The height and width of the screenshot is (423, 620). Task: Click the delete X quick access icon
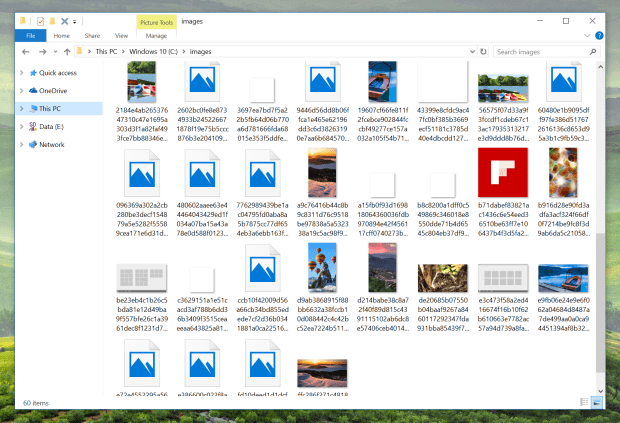click(64, 21)
